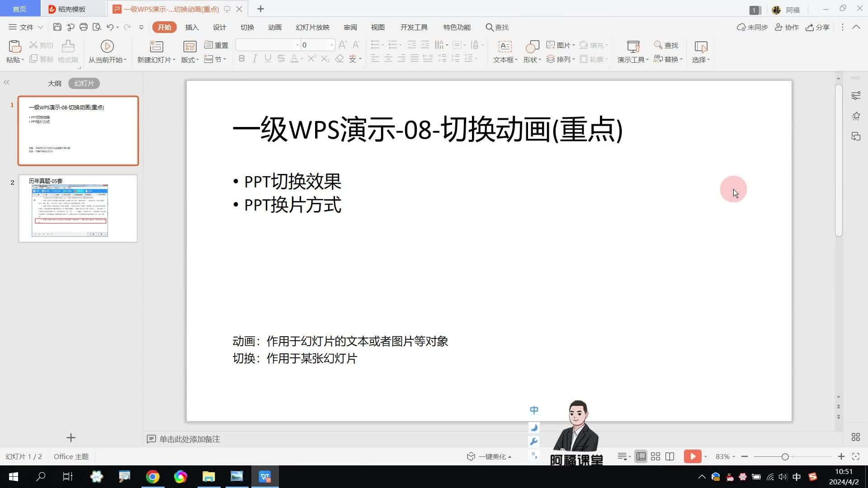This screenshot has height=488, width=868.
Task: Toggle Underline formatting
Action: tap(268, 59)
